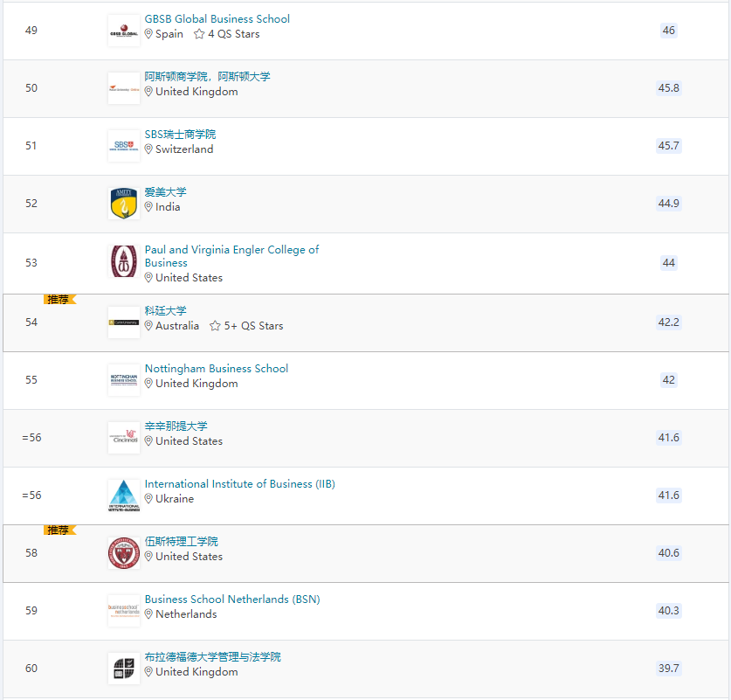
Task: Click the 4 QS Stars star icon
Action: pos(199,34)
